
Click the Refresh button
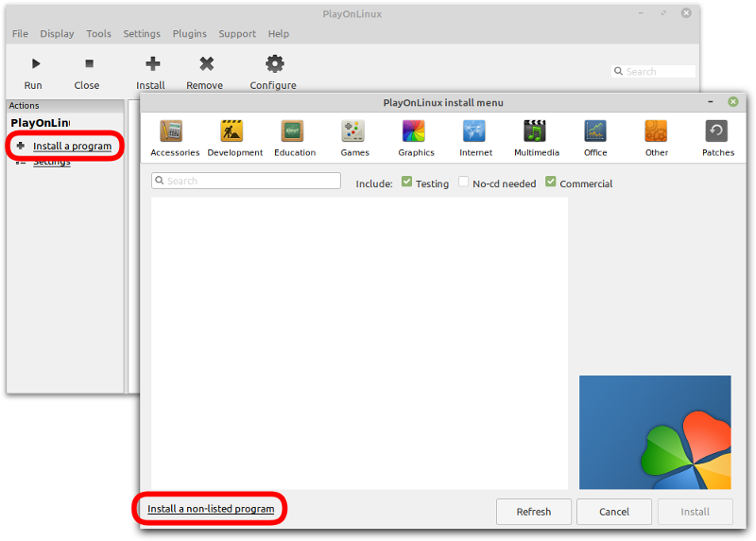533,512
